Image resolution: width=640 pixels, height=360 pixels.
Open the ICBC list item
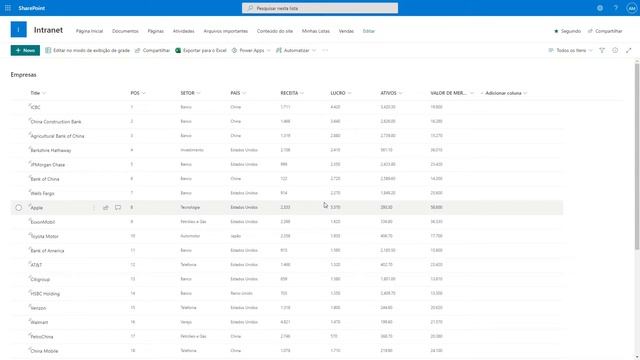(x=36, y=107)
